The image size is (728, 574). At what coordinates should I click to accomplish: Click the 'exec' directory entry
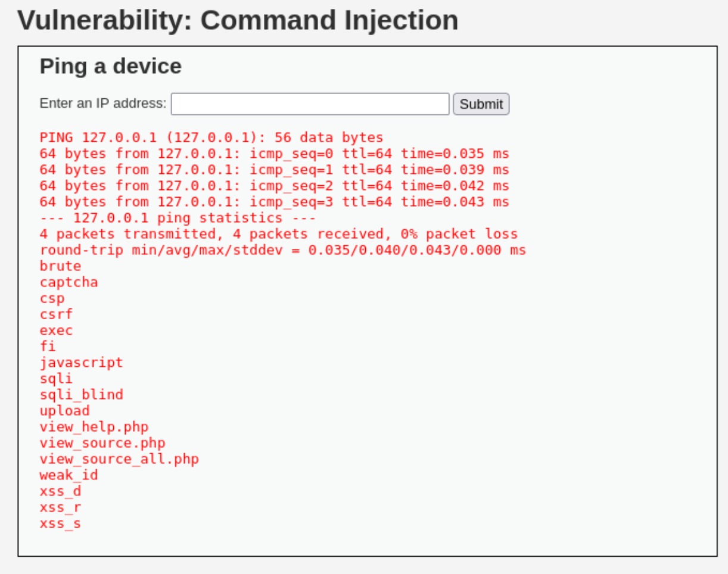56,330
